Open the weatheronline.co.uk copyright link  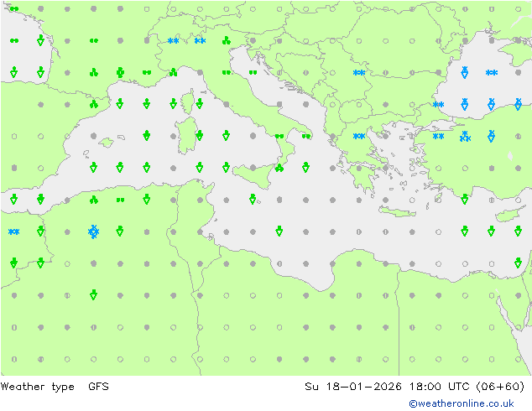click(x=461, y=403)
